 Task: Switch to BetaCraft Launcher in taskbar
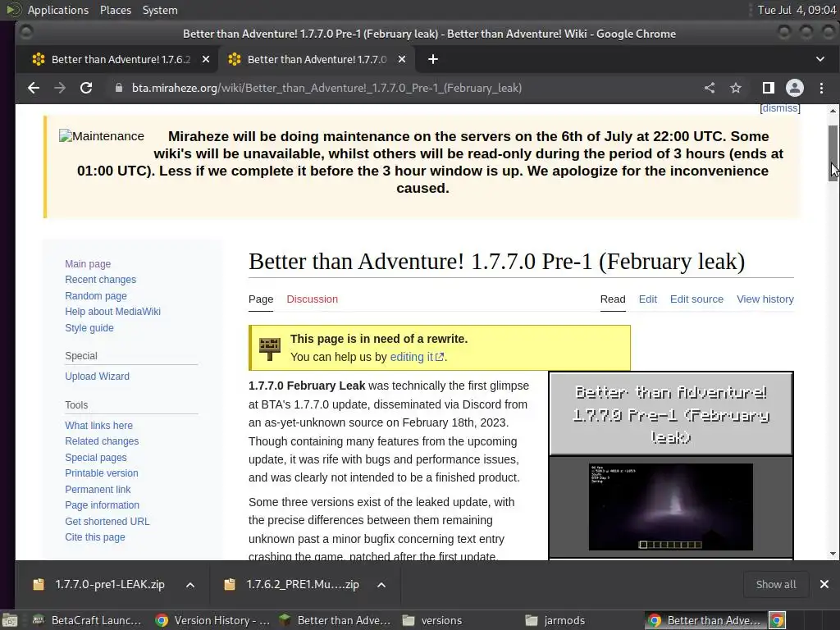[x=87, y=620]
